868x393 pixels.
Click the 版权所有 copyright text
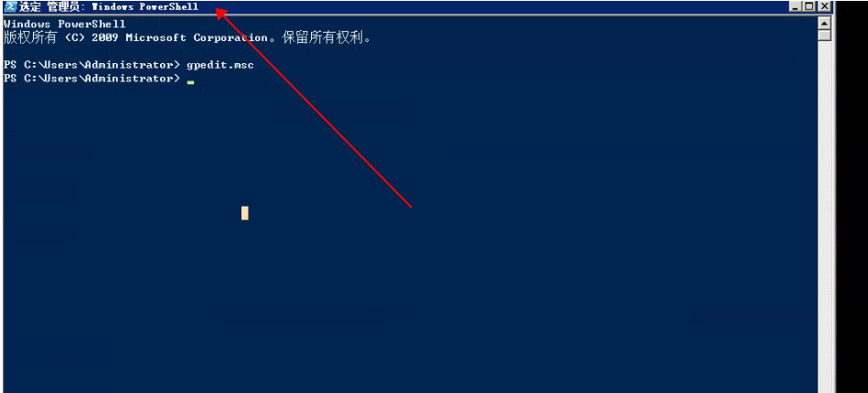click(30, 37)
